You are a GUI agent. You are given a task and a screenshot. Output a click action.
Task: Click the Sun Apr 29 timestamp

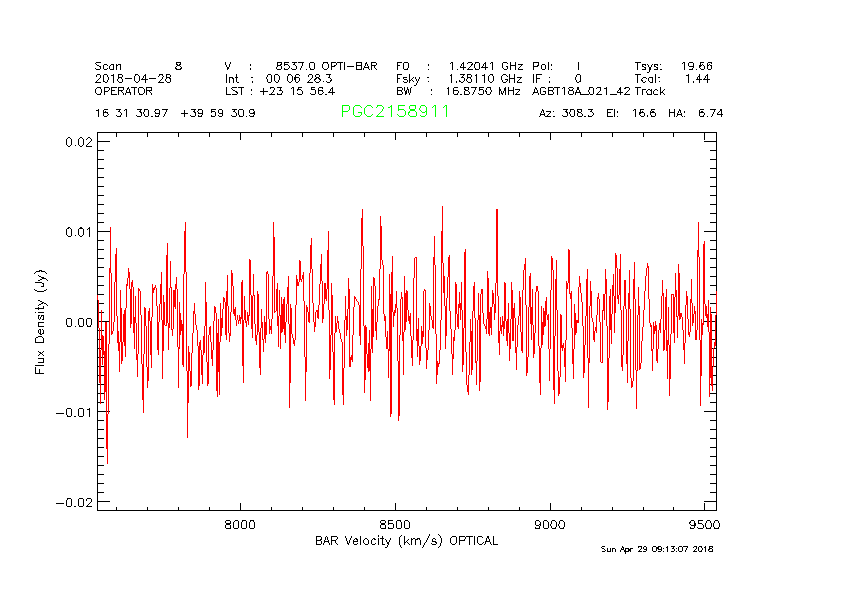657,549
